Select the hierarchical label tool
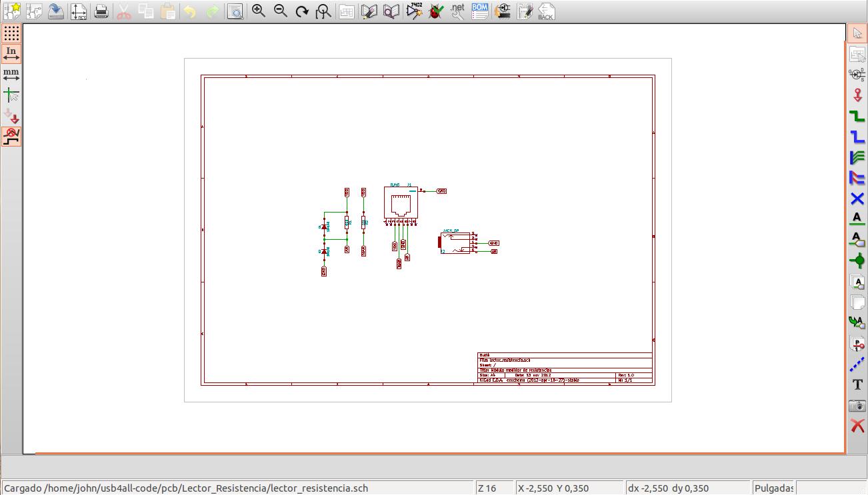The height and width of the screenshot is (495, 868). coord(857,282)
